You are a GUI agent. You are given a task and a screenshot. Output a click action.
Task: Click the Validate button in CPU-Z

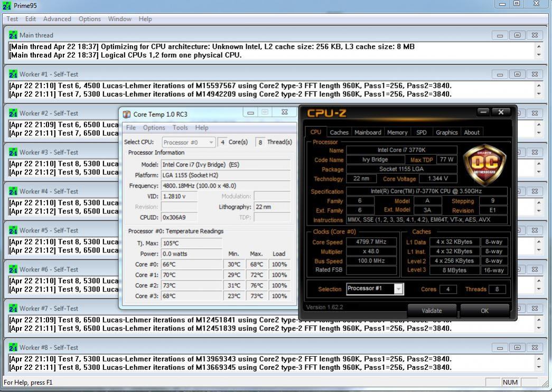coord(432,311)
